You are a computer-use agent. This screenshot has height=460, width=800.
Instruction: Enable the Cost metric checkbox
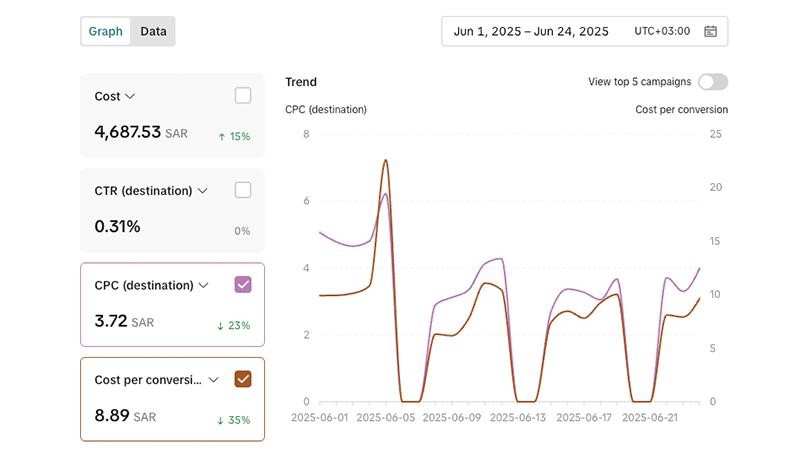click(x=243, y=96)
